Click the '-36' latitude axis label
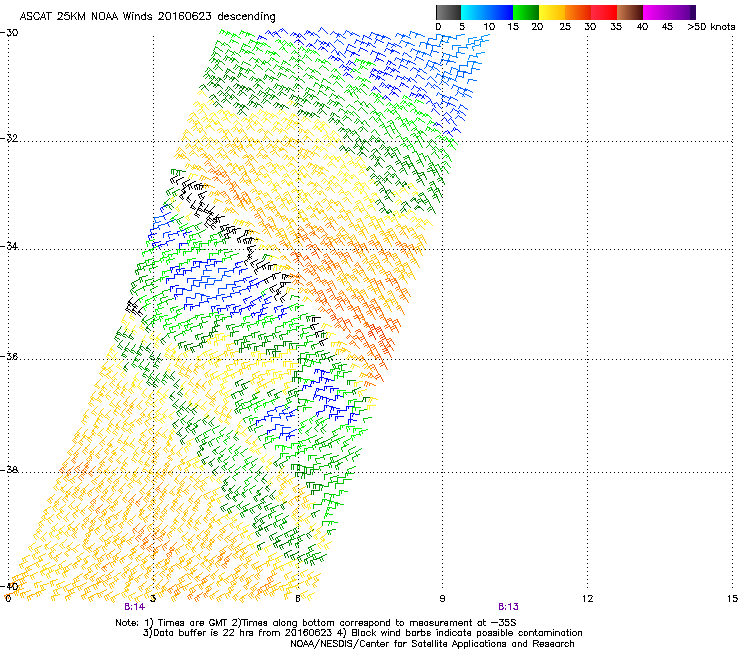 point(9,356)
